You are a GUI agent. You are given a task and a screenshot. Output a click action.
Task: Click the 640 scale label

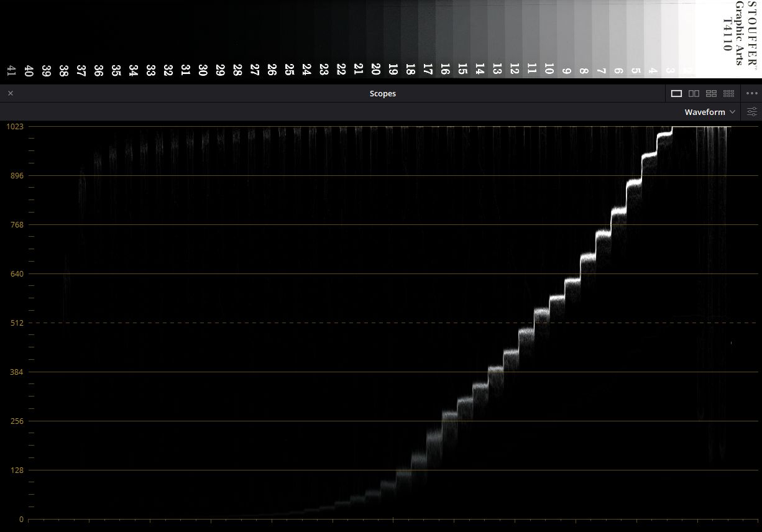coord(17,273)
